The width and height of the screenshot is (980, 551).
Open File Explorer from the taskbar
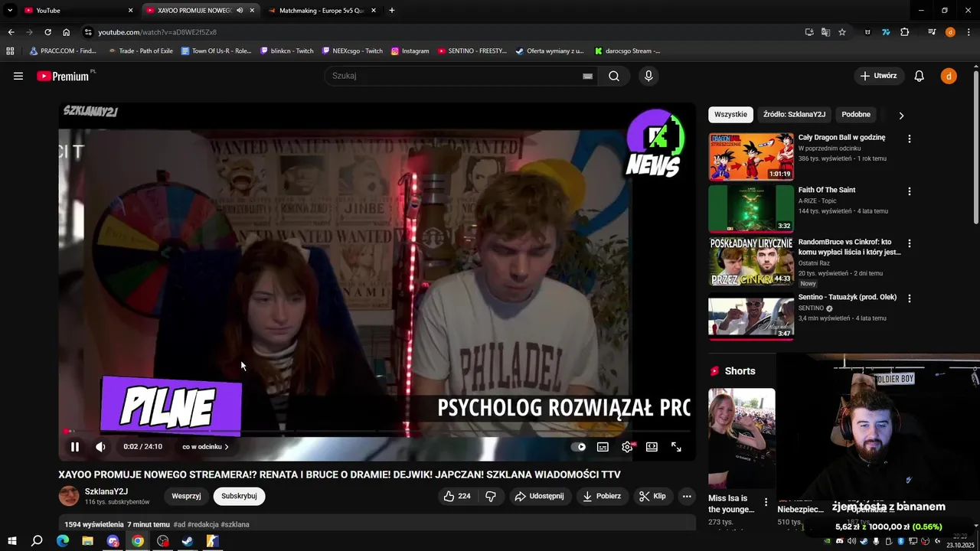coord(87,541)
